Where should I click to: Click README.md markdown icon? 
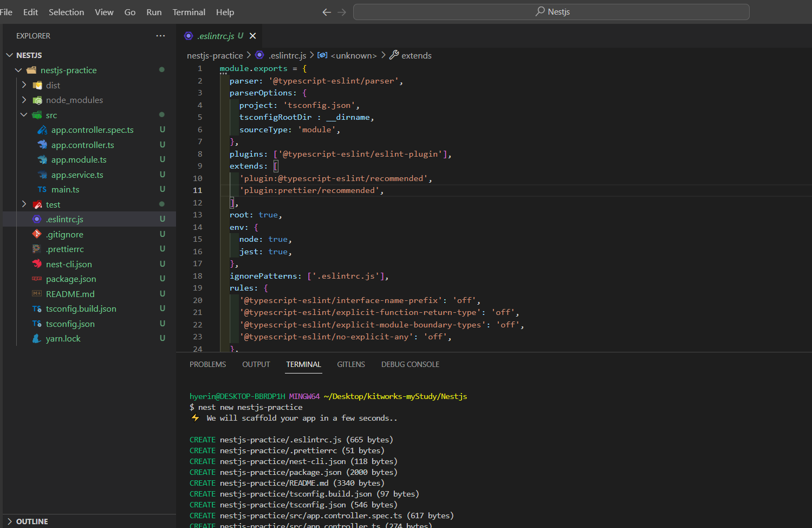pos(37,294)
